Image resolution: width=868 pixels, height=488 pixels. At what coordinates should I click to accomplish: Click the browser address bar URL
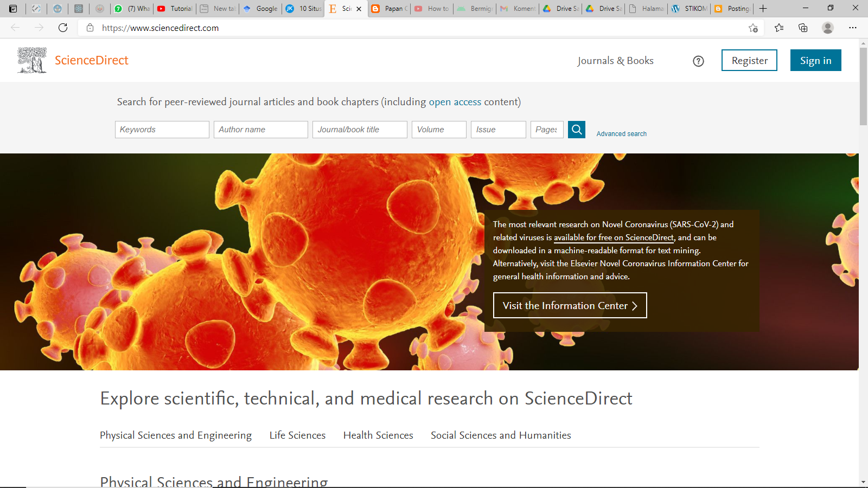161,28
